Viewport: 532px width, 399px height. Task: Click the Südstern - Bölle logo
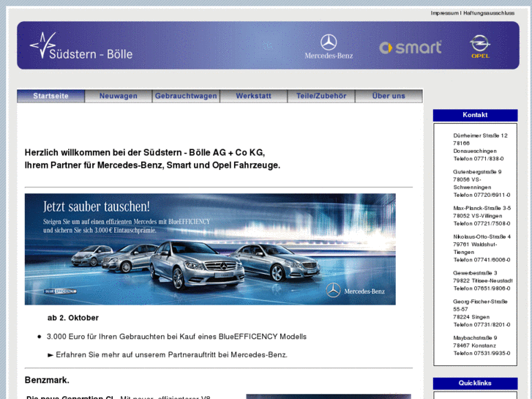(x=81, y=46)
